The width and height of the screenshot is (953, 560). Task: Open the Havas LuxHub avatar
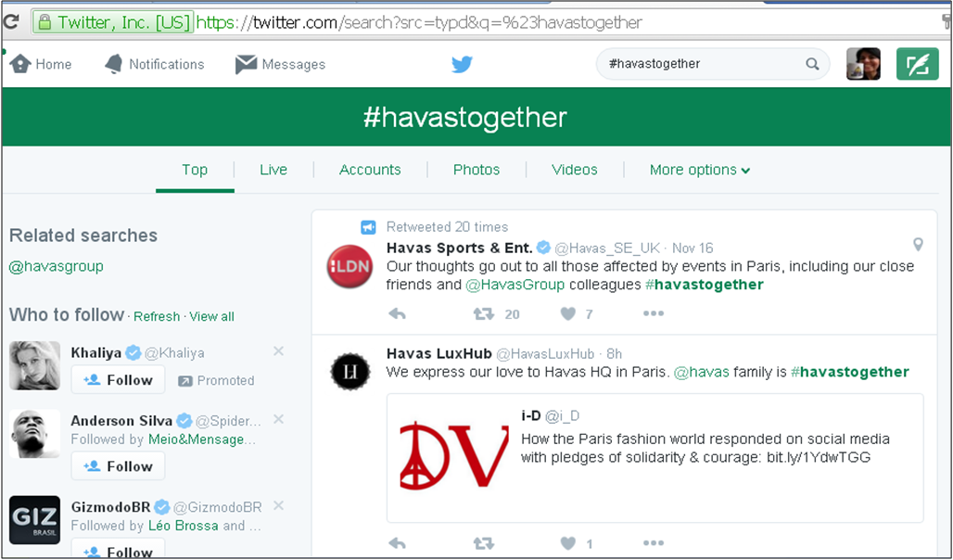coord(350,371)
